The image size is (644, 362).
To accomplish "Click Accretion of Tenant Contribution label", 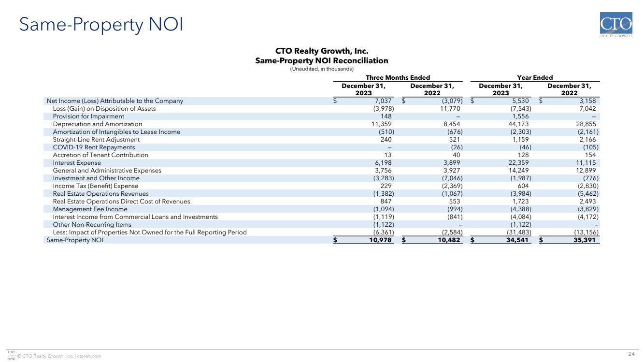I will 100,155.
